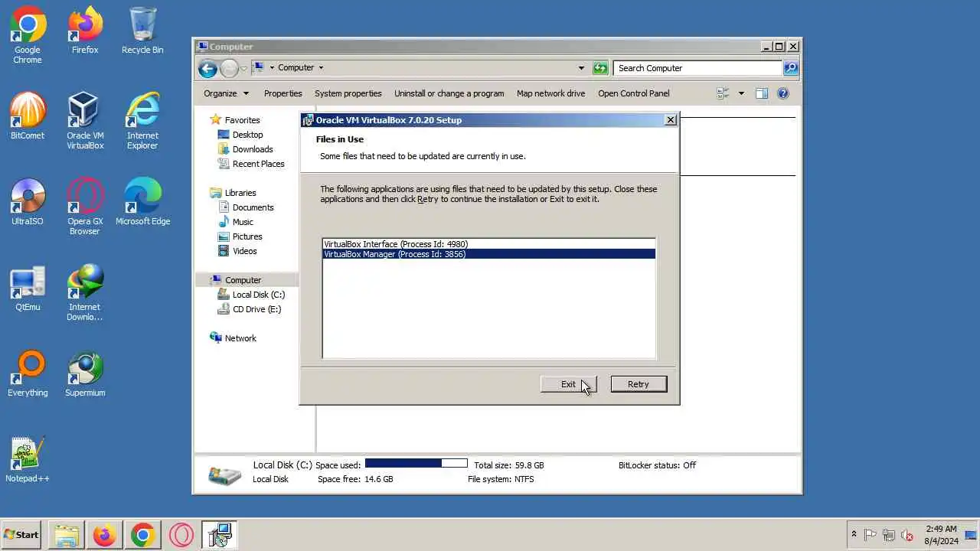Open Google Chrome desktop shortcut
The width and height of the screenshot is (980, 551).
(28, 35)
